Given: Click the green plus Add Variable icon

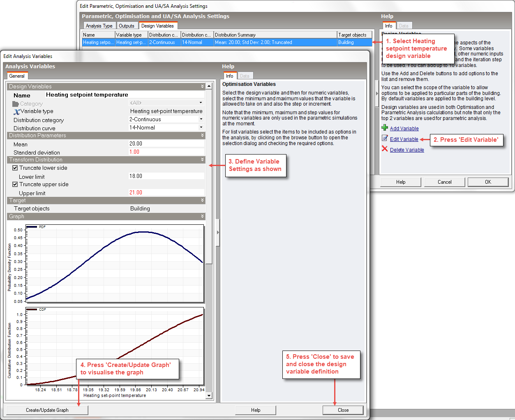Looking at the screenshot, I should point(385,128).
